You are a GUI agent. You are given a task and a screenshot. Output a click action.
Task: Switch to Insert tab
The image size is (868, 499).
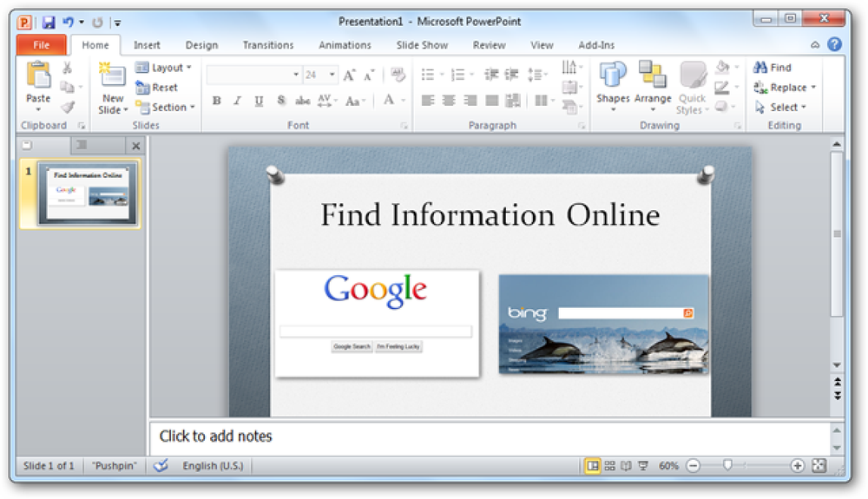coord(147,45)
